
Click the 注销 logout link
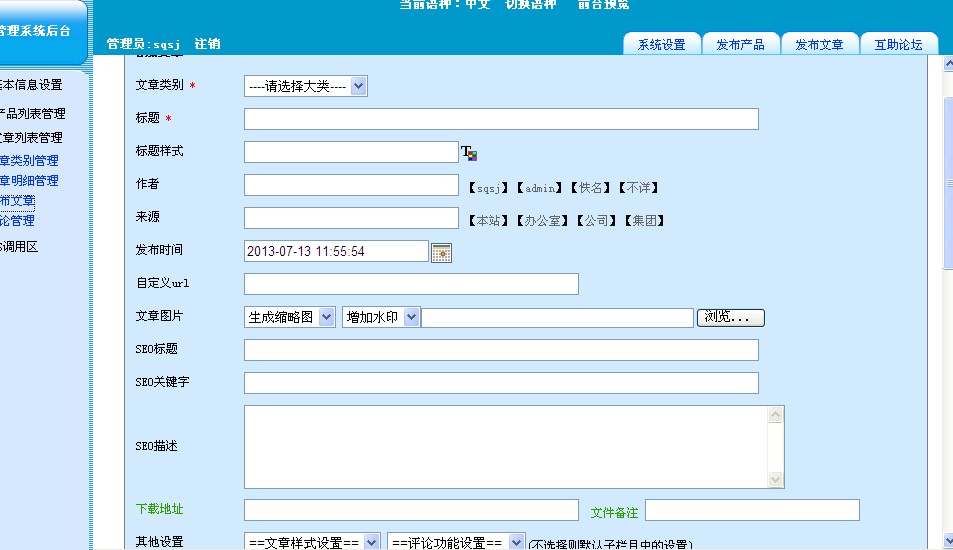click(x=207, y=44)
